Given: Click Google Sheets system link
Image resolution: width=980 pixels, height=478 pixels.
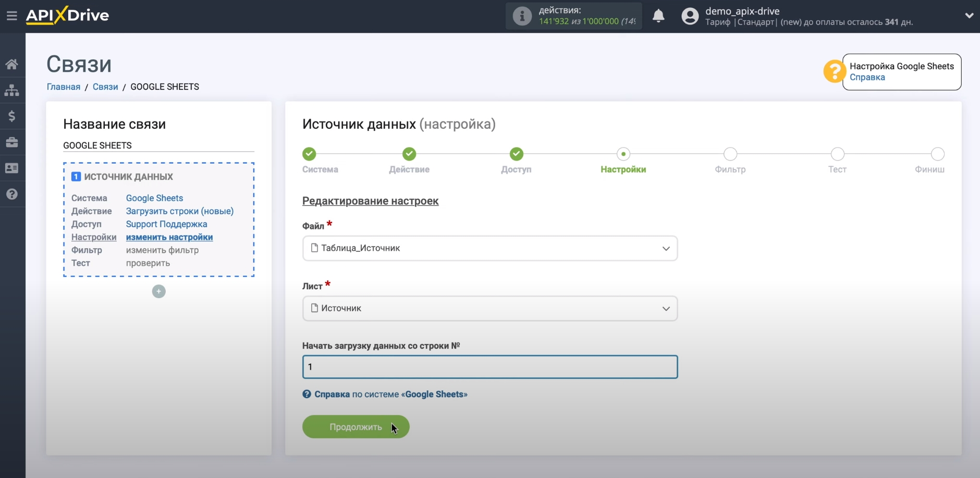Looking at the screenshot, I should coord(154,198).
